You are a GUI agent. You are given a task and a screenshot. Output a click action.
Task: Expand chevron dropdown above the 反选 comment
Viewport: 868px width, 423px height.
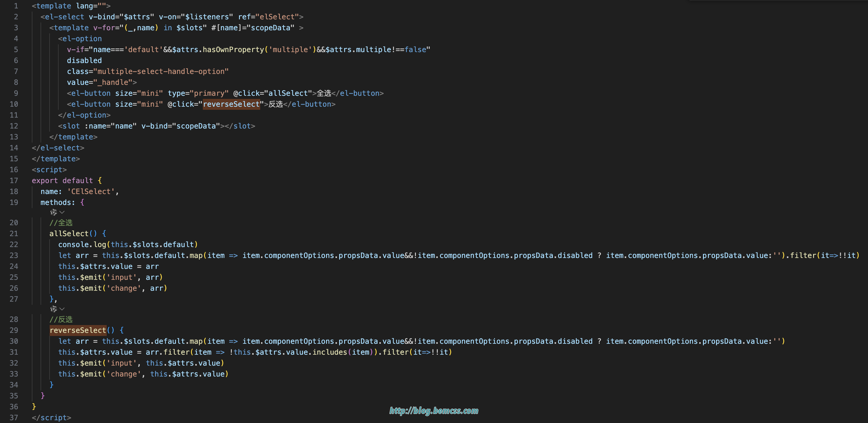62,309
